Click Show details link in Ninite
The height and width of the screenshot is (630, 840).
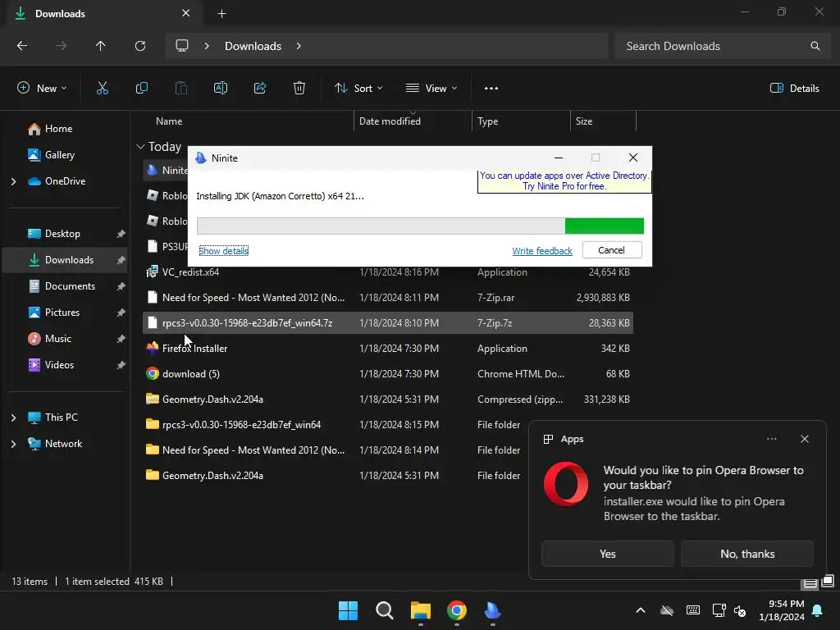click(223, 251)
